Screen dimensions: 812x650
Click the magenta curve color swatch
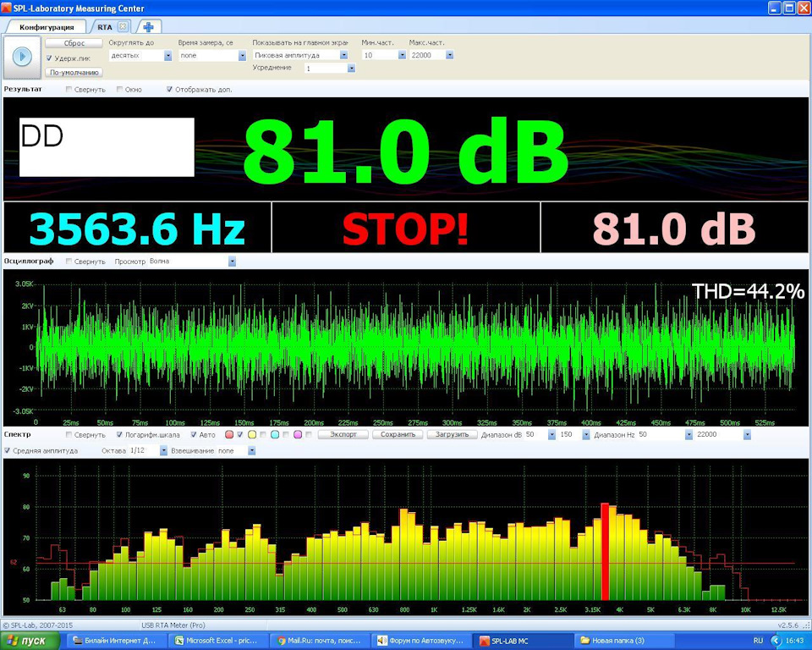[x=298, y=435]
